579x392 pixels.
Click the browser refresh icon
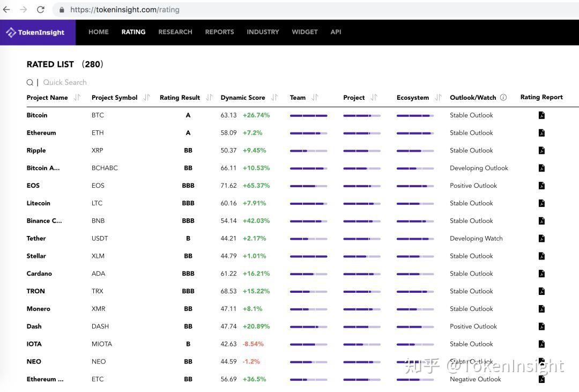pyautogui.click(x=41, y=9)
